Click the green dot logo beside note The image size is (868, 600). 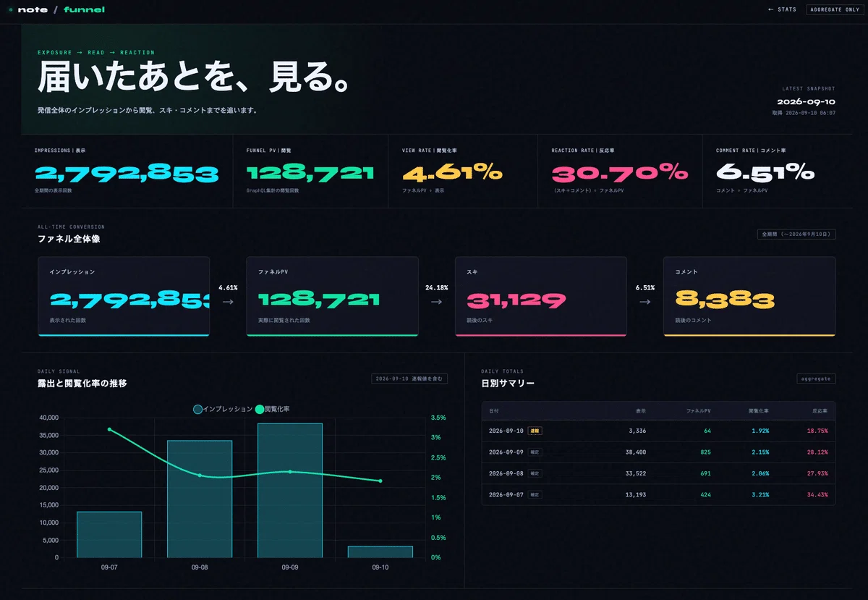pyautogui.click(x=10, y=9)
